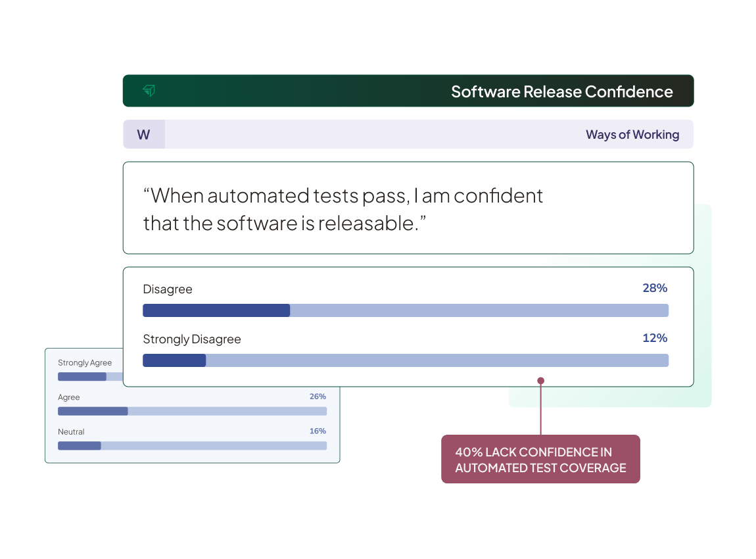Image resolution: width=756 pixels, height=559 pixels.
Task: Click the Software Release Confidence header bar
Action: coord(408,91)
